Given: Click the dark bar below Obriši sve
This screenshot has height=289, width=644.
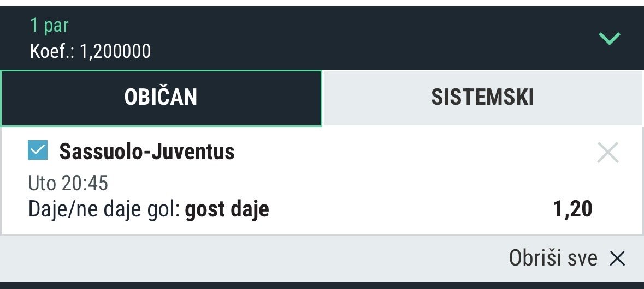Looking at the screenshot, I should 322,285.
